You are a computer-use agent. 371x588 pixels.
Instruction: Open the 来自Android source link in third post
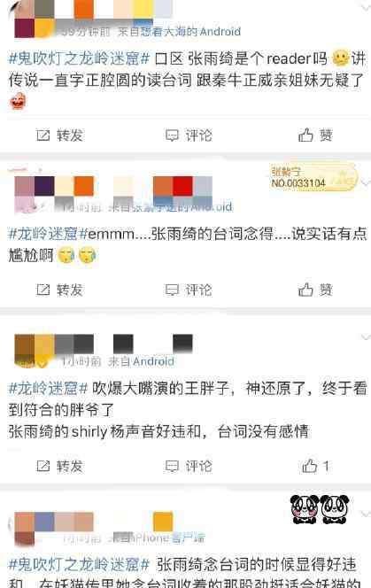[141, 361]
